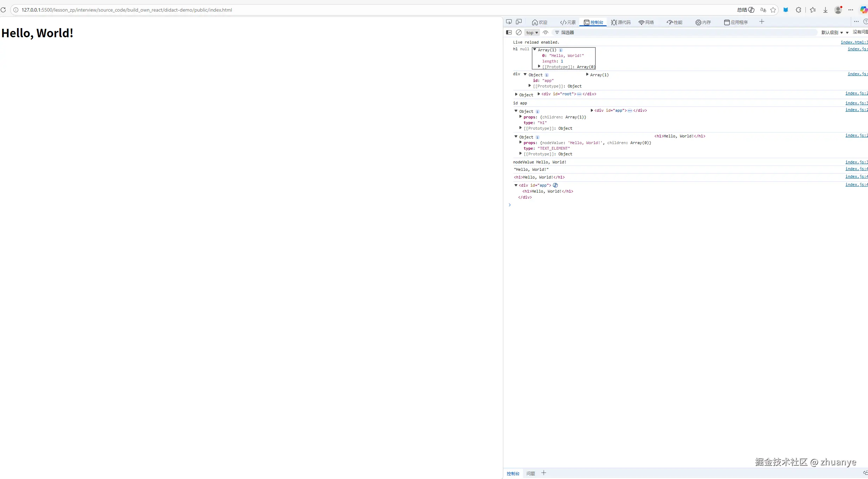Click the filter 筛选器 input field
The image size is (868, 479).
pos(668,32)
